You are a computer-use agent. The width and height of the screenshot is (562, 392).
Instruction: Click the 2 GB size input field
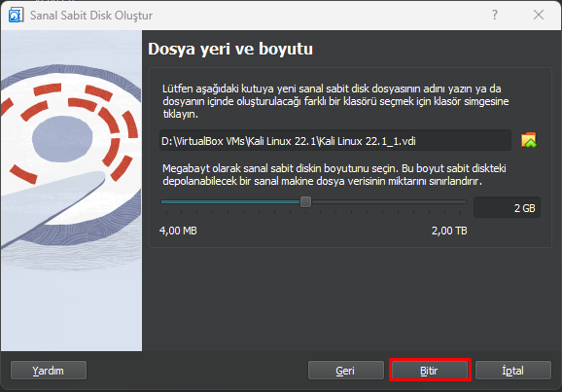coord(507,207)
